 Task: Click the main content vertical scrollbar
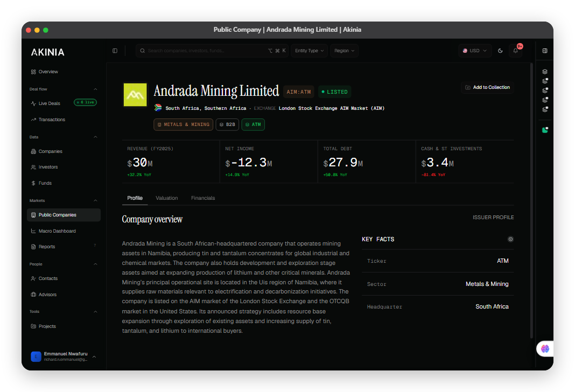point(531,201)
